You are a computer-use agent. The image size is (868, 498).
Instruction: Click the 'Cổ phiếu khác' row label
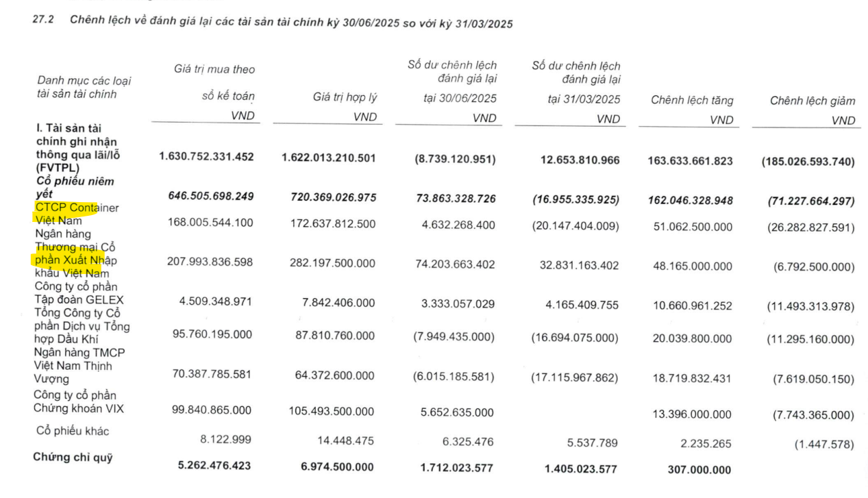point(73,431)
